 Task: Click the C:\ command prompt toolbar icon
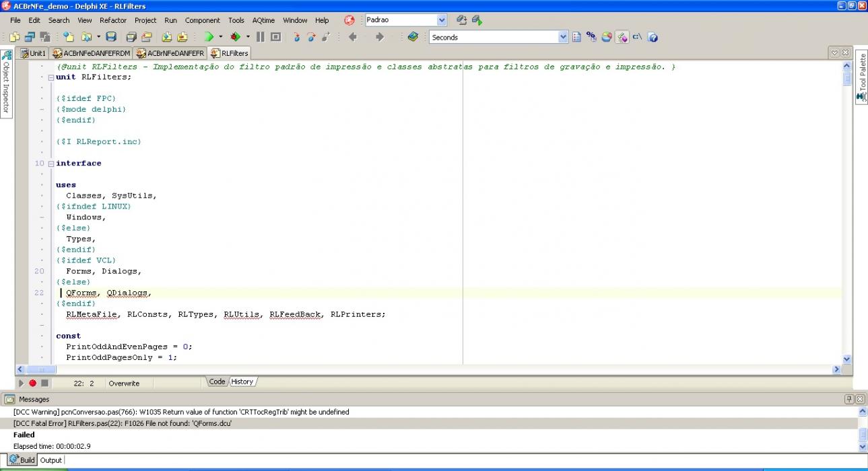point(637,37)
